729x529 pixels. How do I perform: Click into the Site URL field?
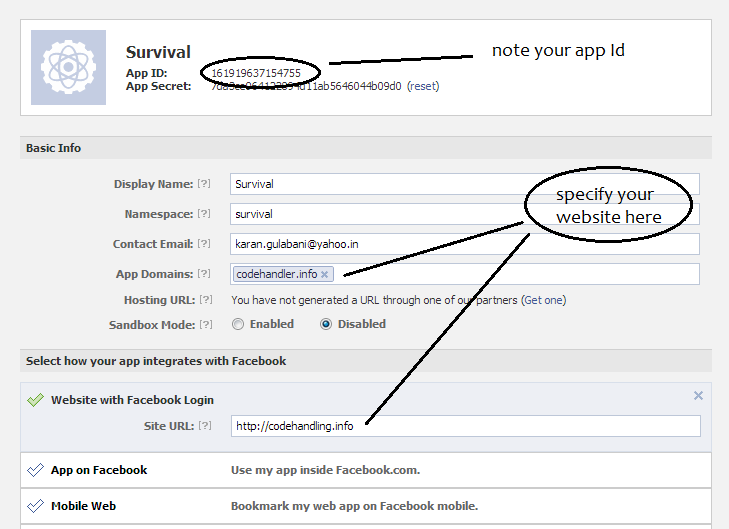coord(465,426)
